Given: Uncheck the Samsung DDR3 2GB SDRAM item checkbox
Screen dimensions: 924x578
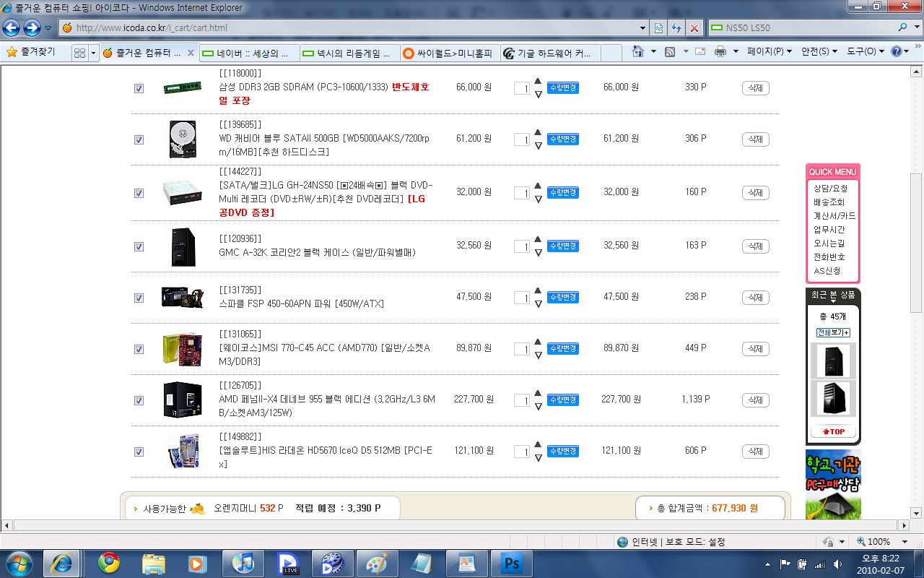Looking at the screenshot, I should tap(139, 88).
